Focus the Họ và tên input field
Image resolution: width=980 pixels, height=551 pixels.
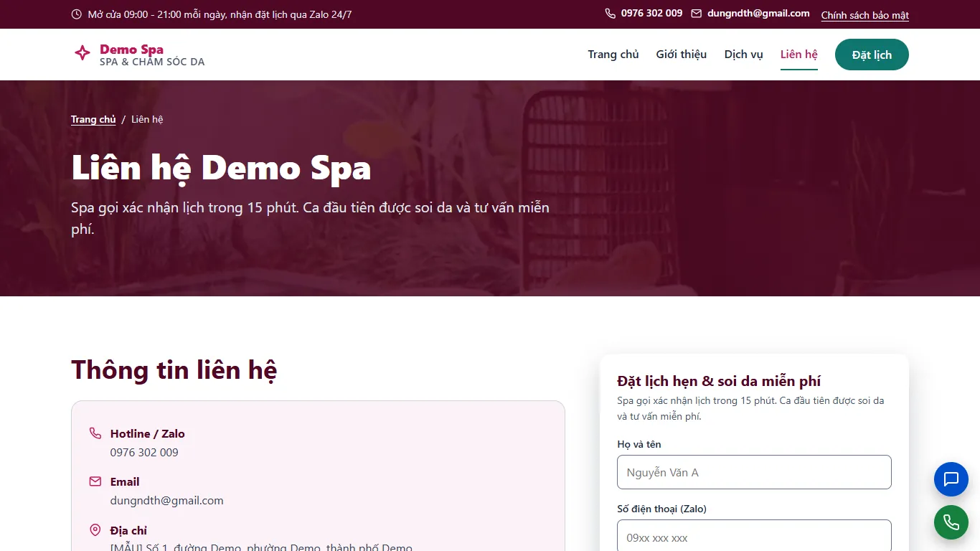754,472
